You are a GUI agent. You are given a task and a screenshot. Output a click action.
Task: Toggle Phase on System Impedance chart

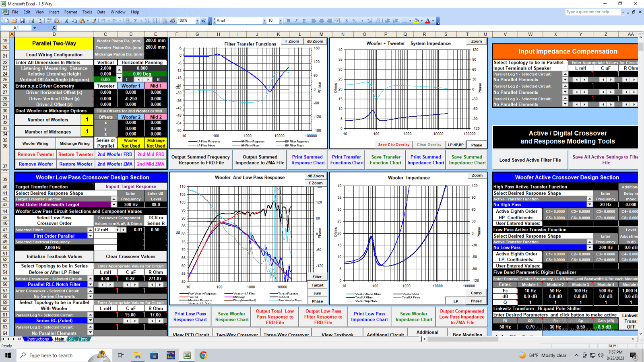[477, 145]
